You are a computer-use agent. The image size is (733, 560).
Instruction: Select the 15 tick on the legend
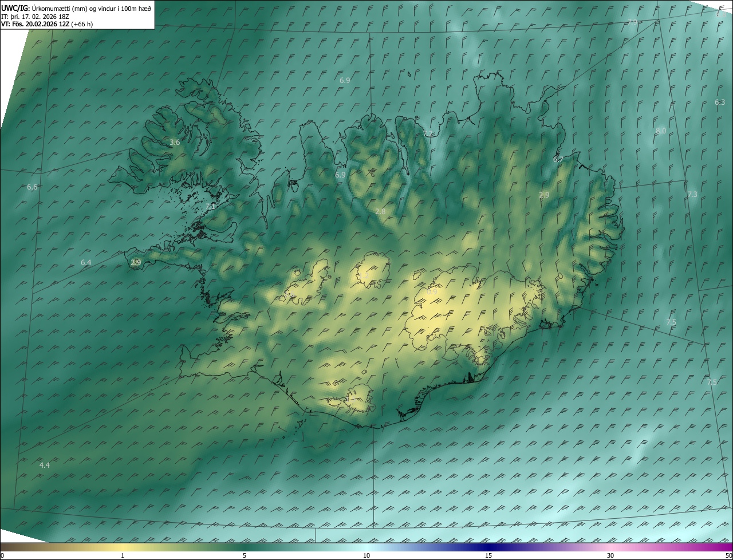click(488, 555)
